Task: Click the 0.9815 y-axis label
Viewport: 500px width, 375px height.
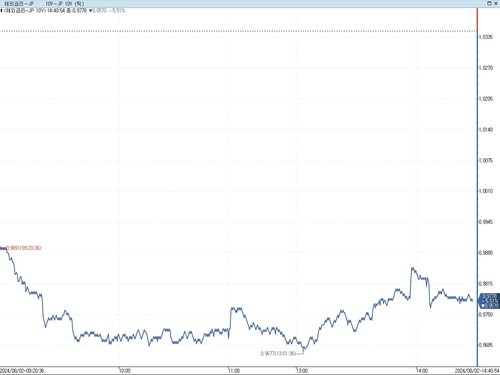Action: pos(486,284)
